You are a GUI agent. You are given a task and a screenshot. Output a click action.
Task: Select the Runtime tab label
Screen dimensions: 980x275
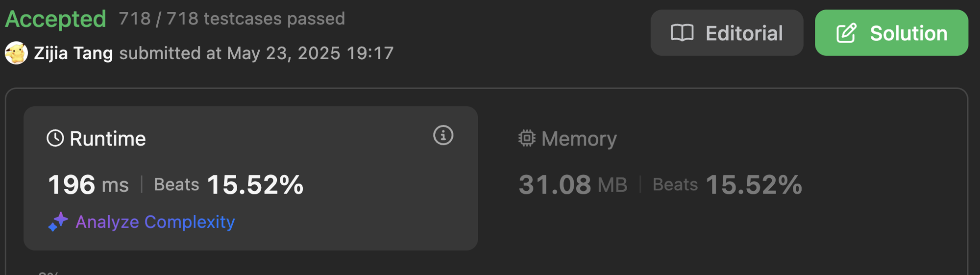[108, 139]
